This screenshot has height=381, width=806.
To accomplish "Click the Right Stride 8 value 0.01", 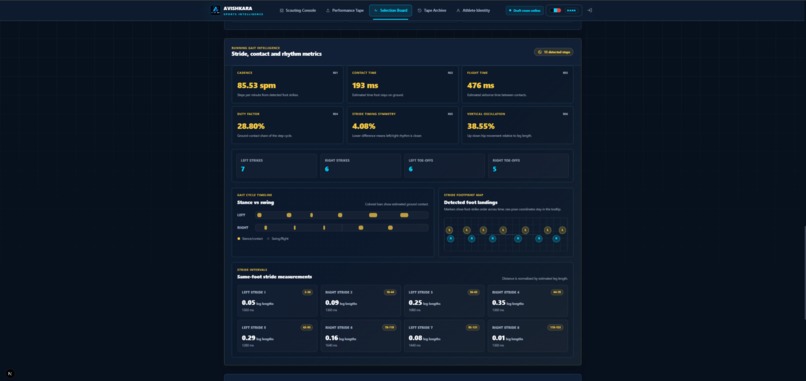I will [498, 338].
